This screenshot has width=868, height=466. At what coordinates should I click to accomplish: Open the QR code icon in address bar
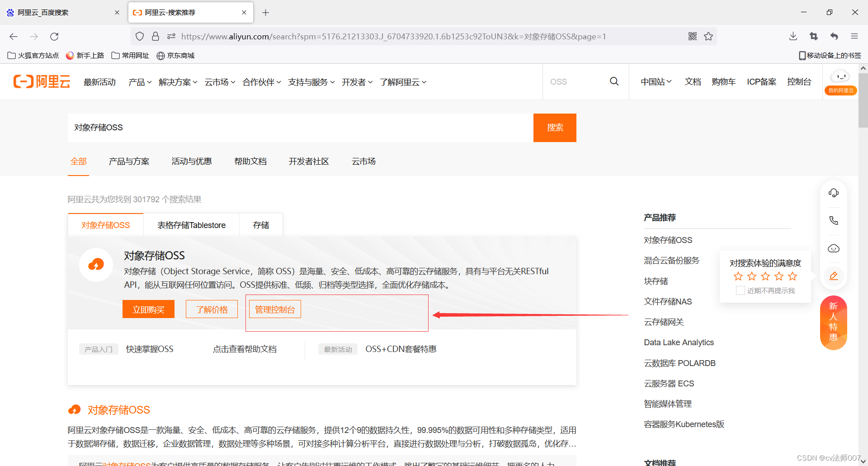point(693,36)
